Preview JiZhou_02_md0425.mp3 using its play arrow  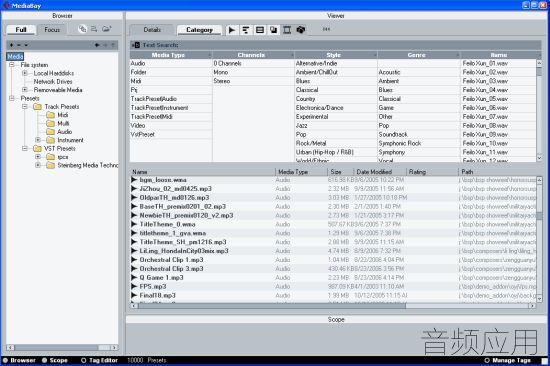(134, 188)
